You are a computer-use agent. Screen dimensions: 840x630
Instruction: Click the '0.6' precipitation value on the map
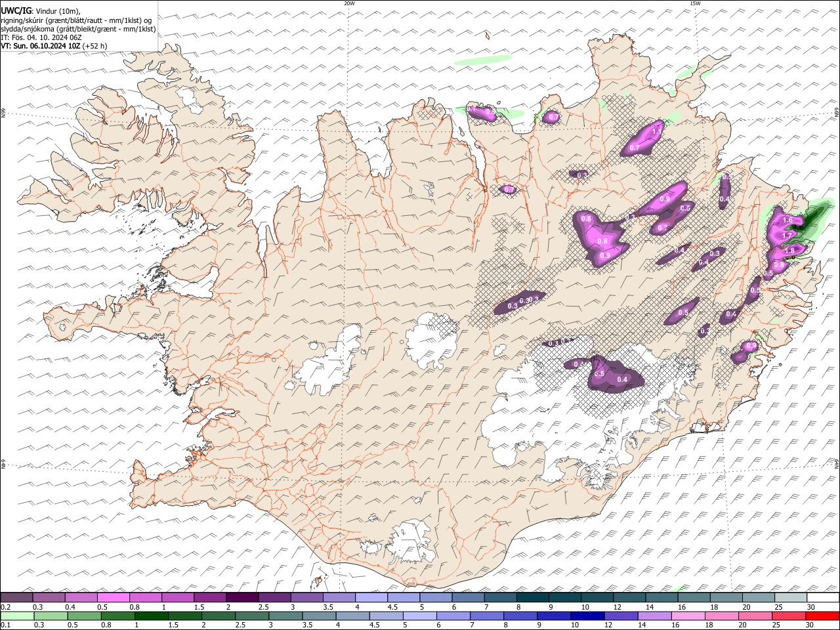click(587, 219)
